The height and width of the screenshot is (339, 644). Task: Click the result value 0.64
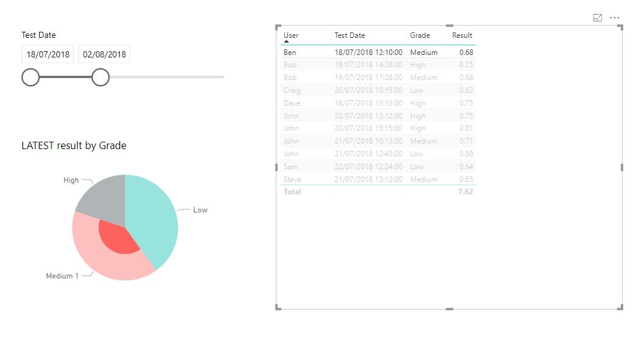466,166
